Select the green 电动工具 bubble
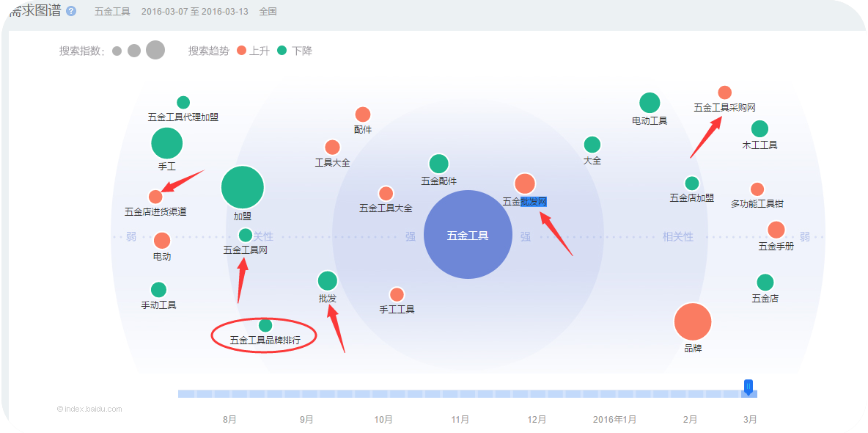The height and width of the screenshot is (433, 868). [650, 103]
